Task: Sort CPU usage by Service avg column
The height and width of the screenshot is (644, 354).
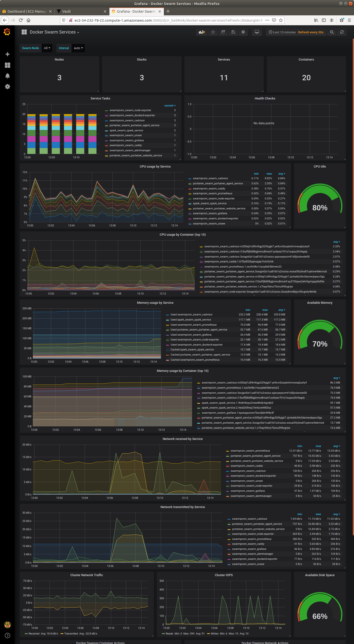Action: pos(282,174)
